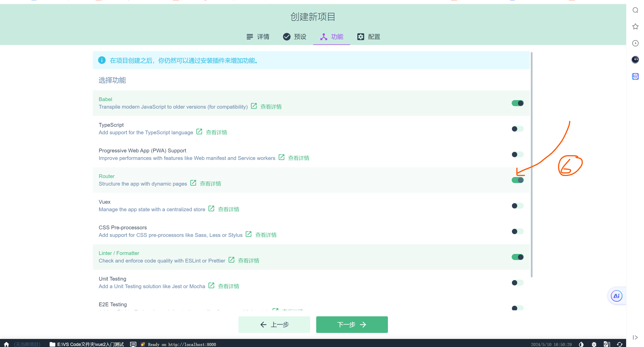
Task: Click the star favorites icon in the sidebar
Action: 635,26
